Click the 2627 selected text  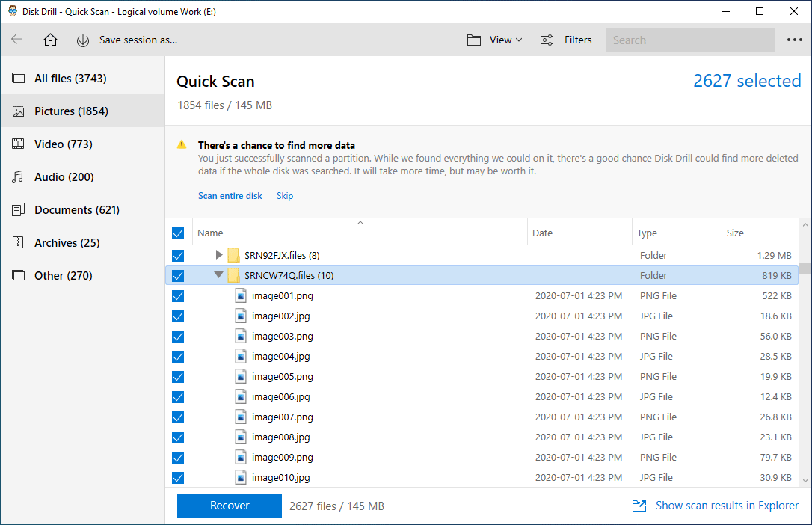[x=747, y=81]
